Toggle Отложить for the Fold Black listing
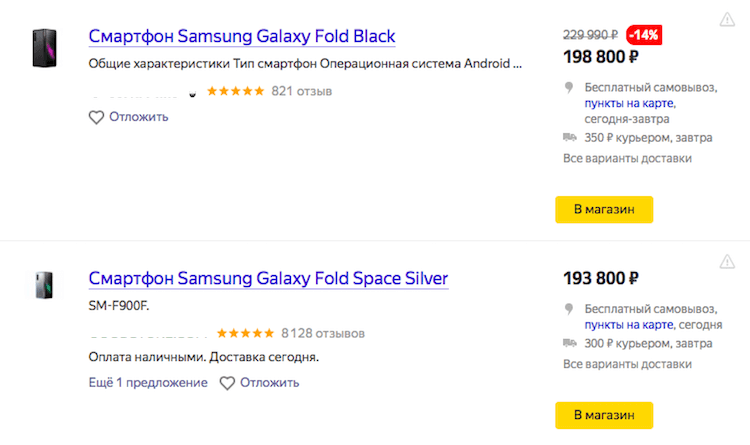 pos(137,117)
